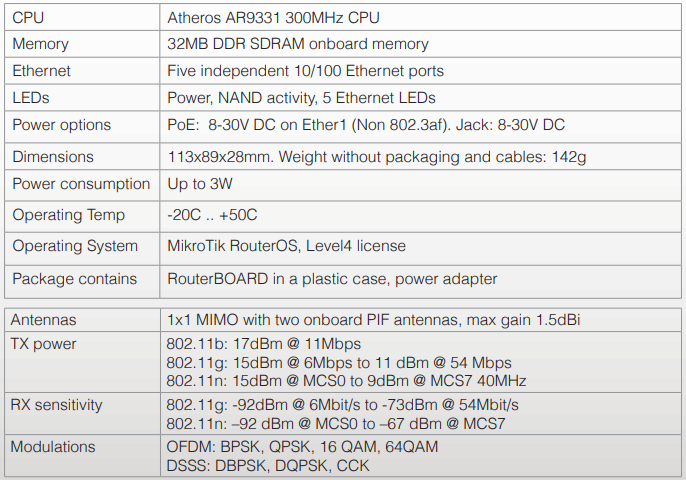Screen dimensions: 686x480
Task: Click the Ethernet row label
Action: pos(42,71)
